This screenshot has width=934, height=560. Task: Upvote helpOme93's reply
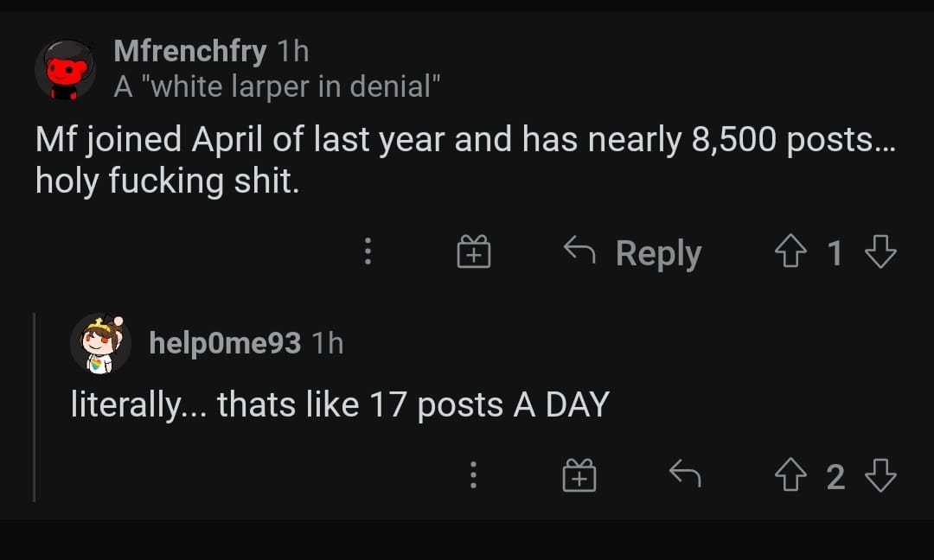[x=790, y=475]
